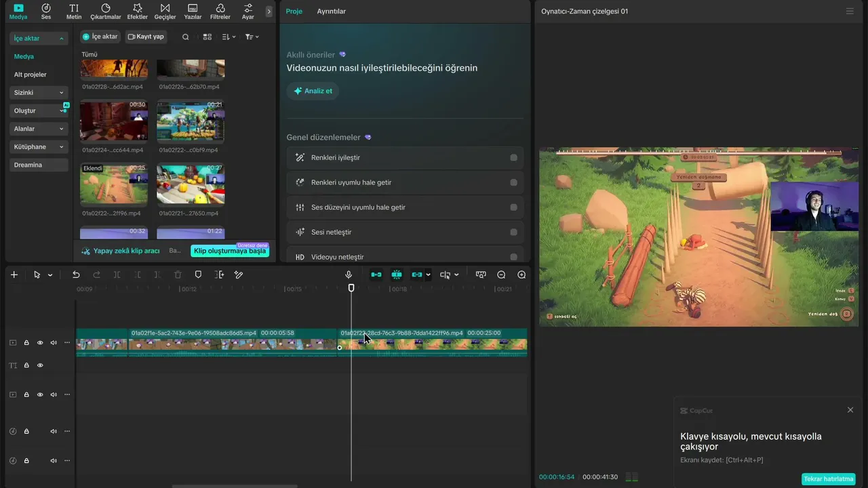The height and width of the screenshot is (488, 868).
Task: Collapse the İçe aktar sidebar section
Action: coord(39,39)
